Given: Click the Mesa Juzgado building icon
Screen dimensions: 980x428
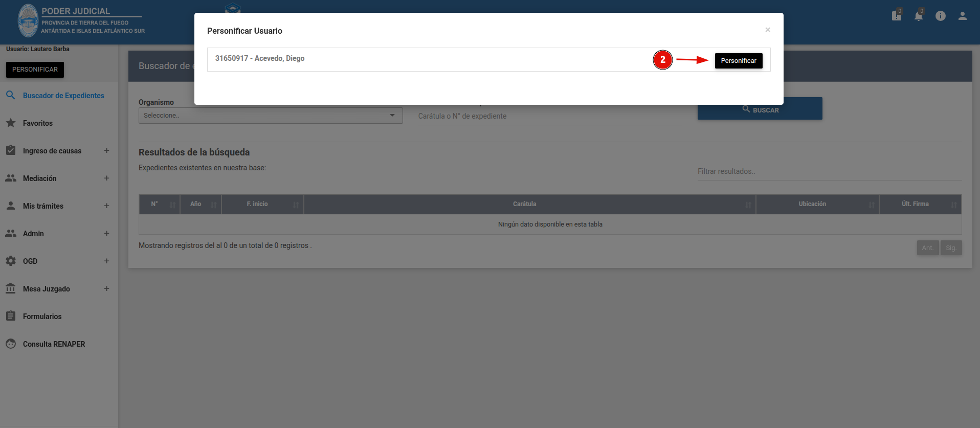Looking at the screenshot, I should click(11, 288).
